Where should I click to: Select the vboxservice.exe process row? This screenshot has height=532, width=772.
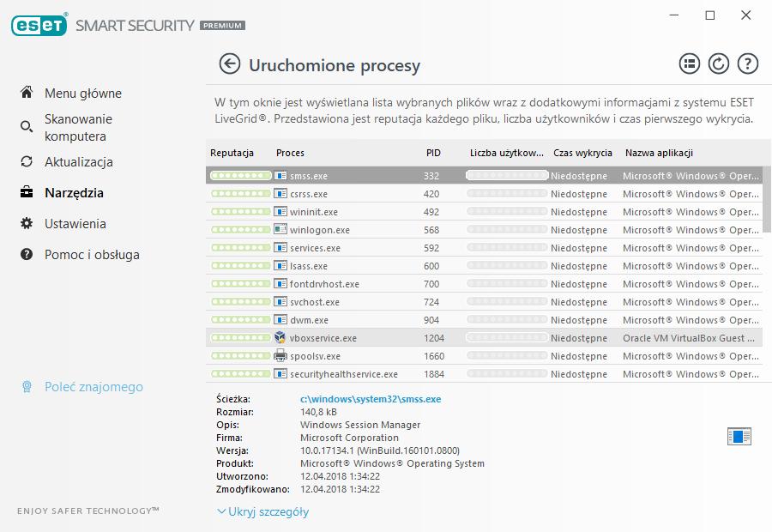click(484, 338)
